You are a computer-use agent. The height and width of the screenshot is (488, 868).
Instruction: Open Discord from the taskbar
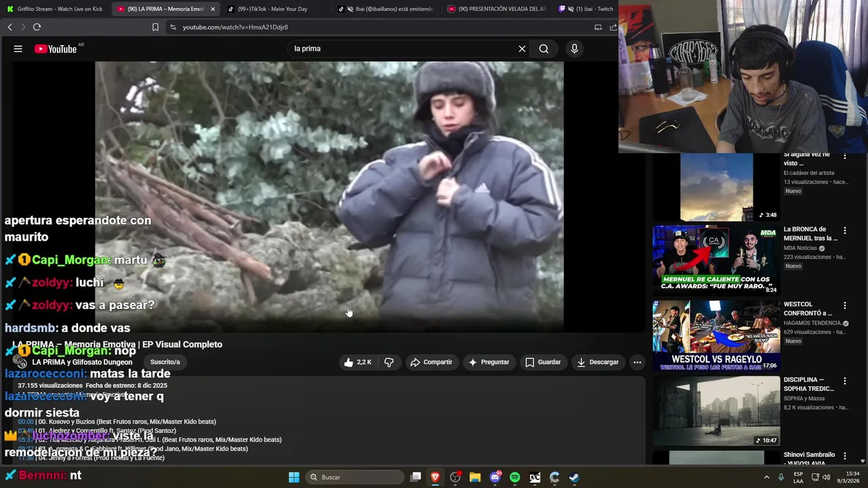pos(495,477)
